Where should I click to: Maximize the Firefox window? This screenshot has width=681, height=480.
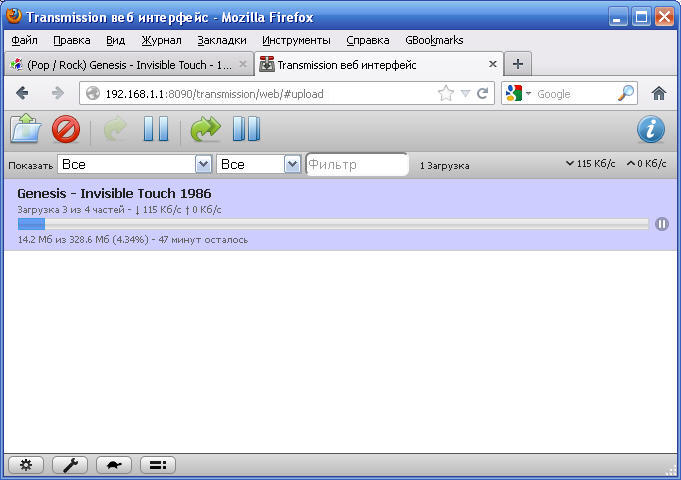(641, 17)
